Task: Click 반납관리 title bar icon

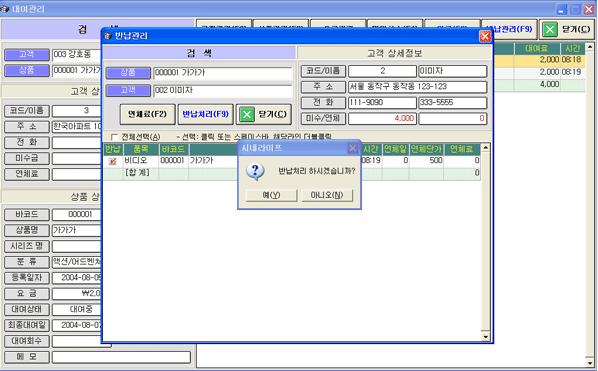Action: (108, 36)
